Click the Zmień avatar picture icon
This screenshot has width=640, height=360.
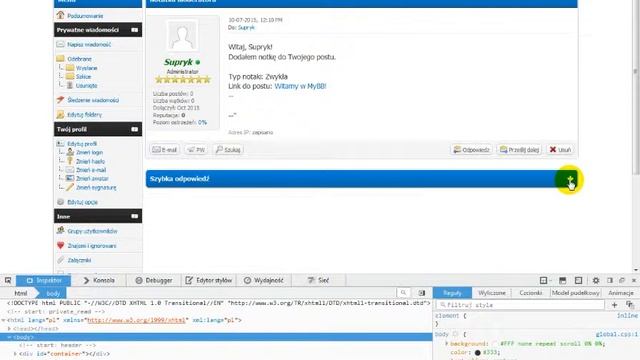70,178
